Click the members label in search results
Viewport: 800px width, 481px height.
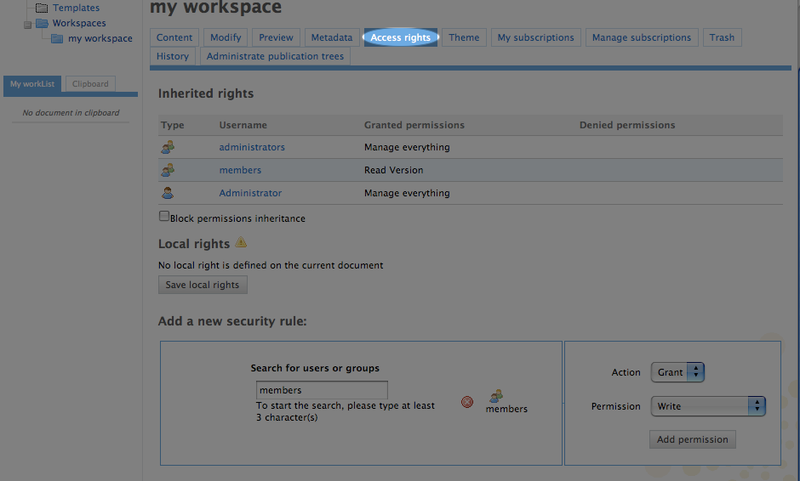[507, 409]
